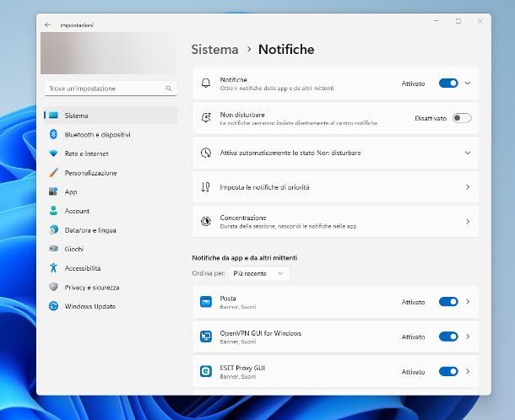This screenshot has width=515, height=420.
Task: Go to Windows Update page
Action: [111, 306]
